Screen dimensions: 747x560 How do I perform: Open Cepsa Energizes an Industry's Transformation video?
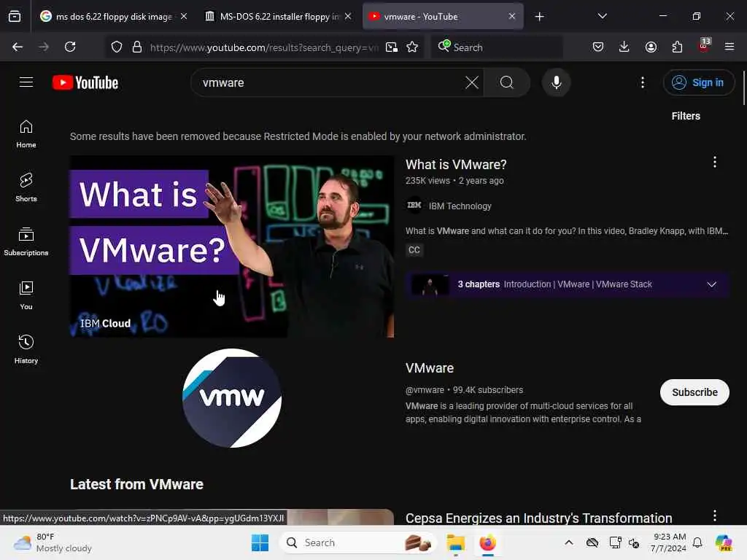click(x=538, y=518)
